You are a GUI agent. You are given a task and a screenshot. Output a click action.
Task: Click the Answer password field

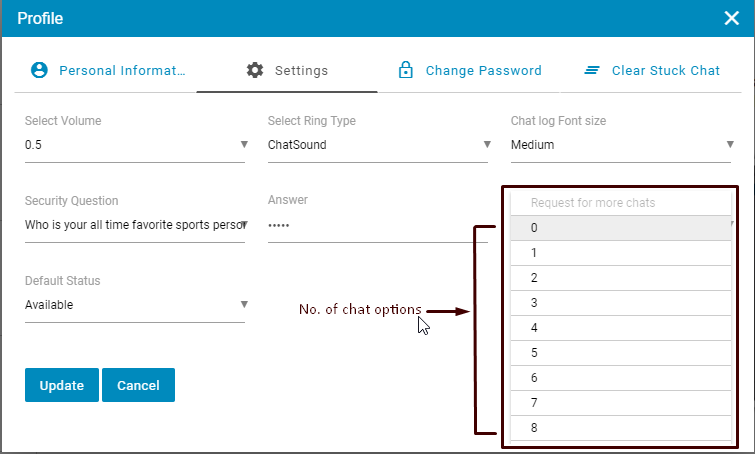coord(377,225)
